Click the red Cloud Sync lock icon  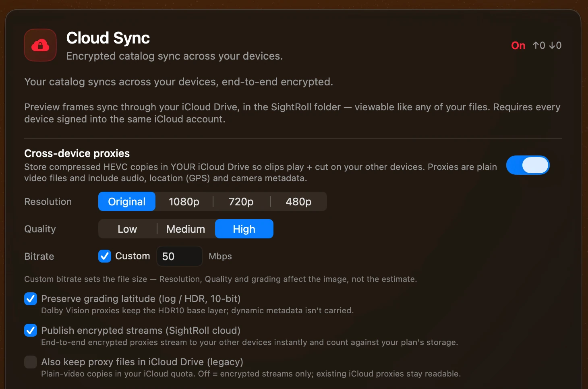tap(40, 45)
